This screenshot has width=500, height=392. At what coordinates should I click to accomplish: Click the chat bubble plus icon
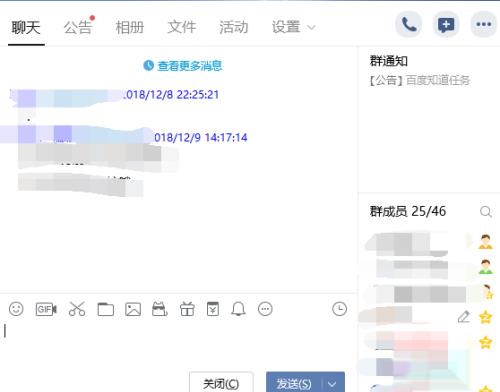click(x=446, y=24)
